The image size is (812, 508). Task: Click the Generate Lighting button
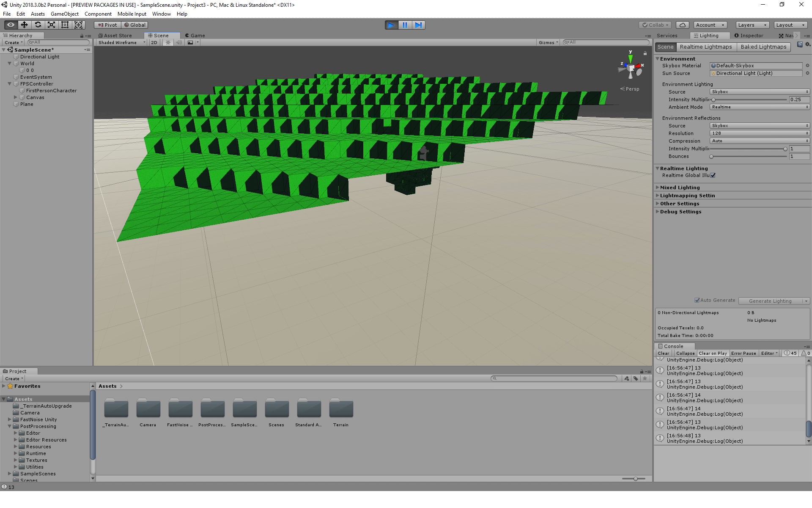click(770, 301)
